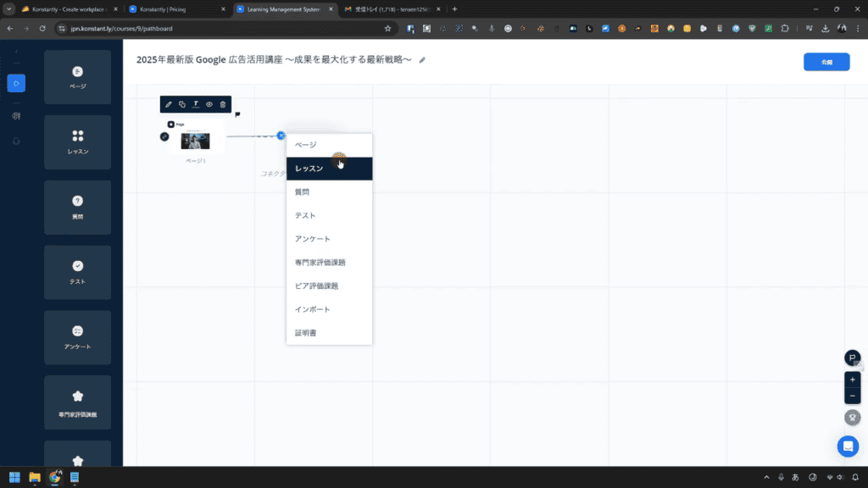The width and height of the screenshot is (868, 488).
Task: Bookmark the page with the star icon
Action: click(x=387, y=28)
